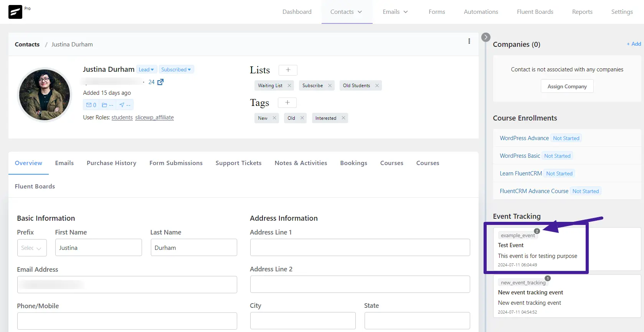The image size is (644, 332).
Task: Switch to the Overview tab
Action: pyautogui.click(x=28, y=163)
